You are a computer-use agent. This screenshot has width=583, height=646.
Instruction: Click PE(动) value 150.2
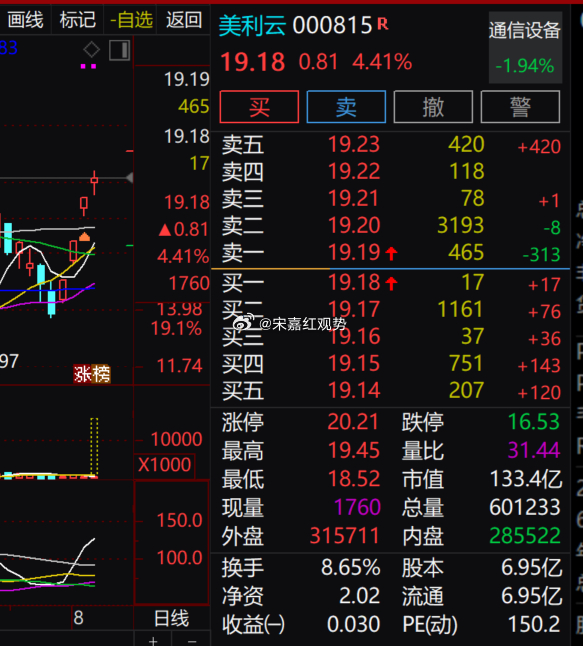coord(534,625)
